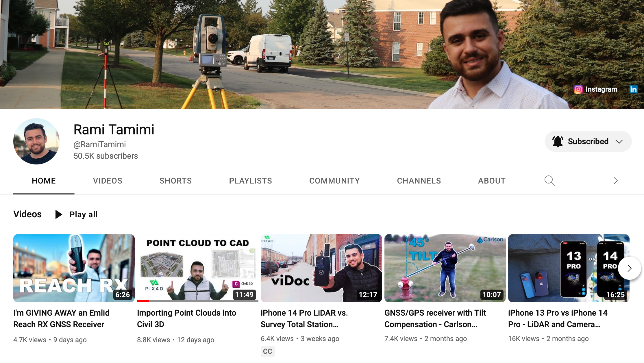Click the Rami Tamimi channel name
The image size is (644, 363).
click(x=114, y=129)
